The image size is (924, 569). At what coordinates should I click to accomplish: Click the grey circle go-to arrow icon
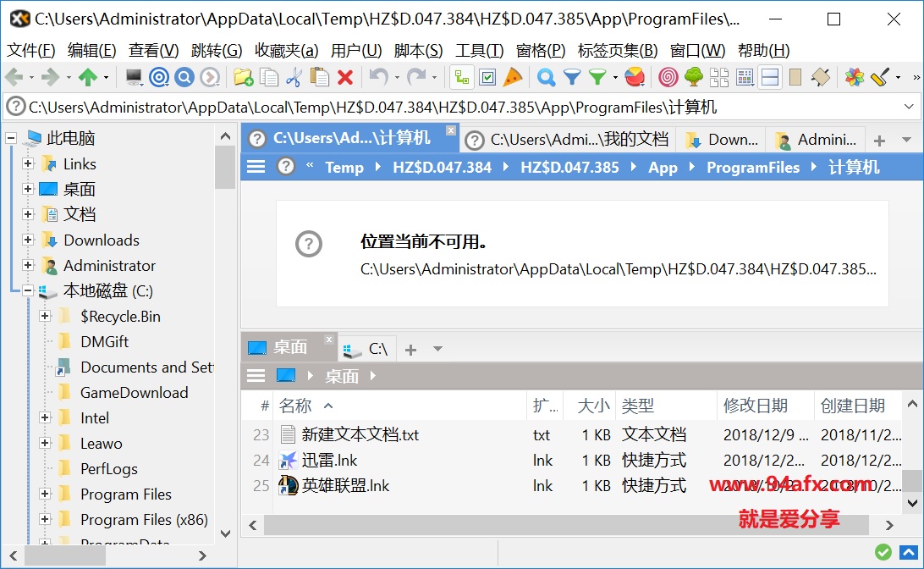tap(210, 77)
